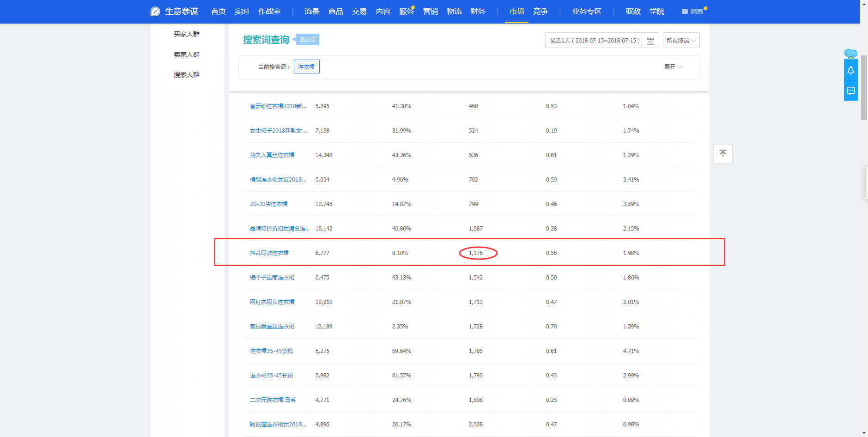Select 搜索人群 in the sidebar

pos(187,75)
